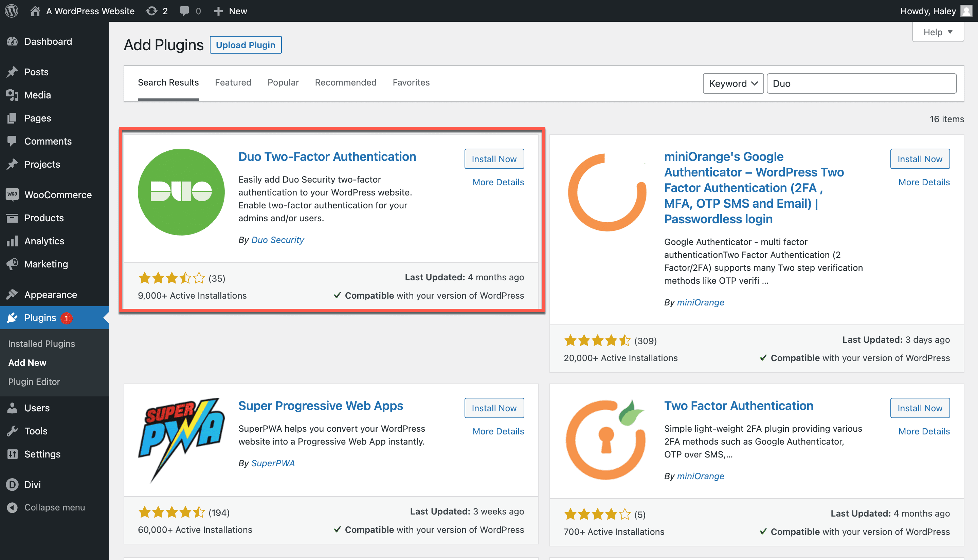Viewport: 978px width, 560px height.
Task: Click the Upload Plugin button
Action: (x=245, y=45)
